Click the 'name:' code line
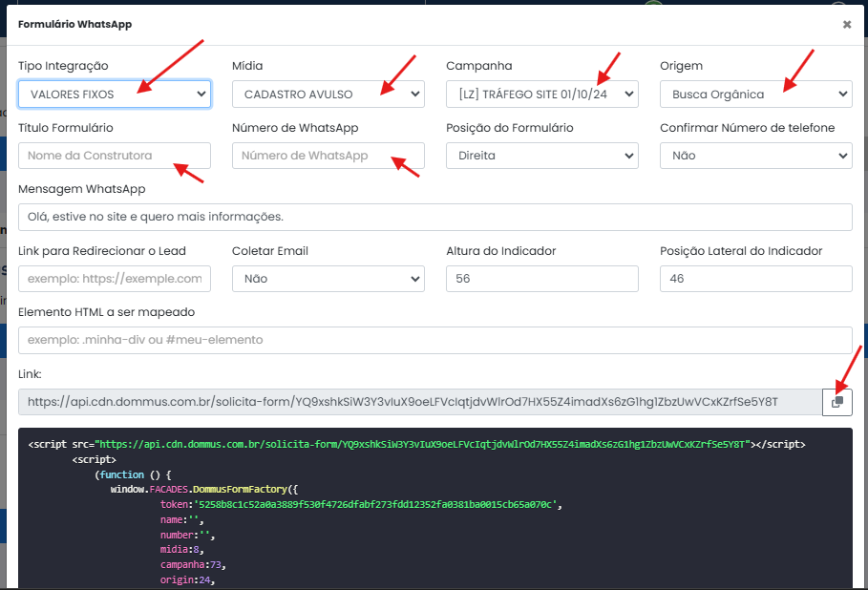 click(x=182, y=519)
